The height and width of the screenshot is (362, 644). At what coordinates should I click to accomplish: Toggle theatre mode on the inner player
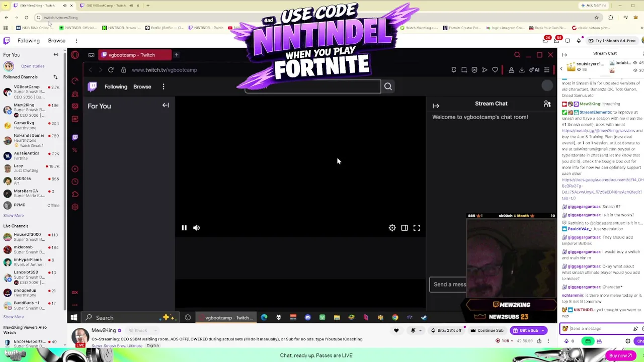(x=405, y=228)
